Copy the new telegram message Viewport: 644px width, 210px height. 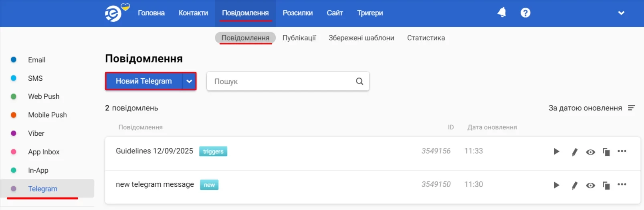coord(606,185)
